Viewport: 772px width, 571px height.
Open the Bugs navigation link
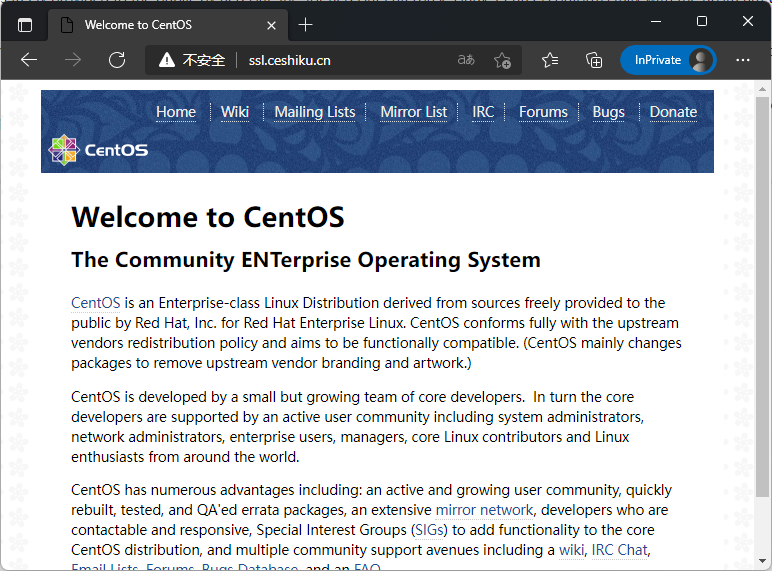[609, 112]
